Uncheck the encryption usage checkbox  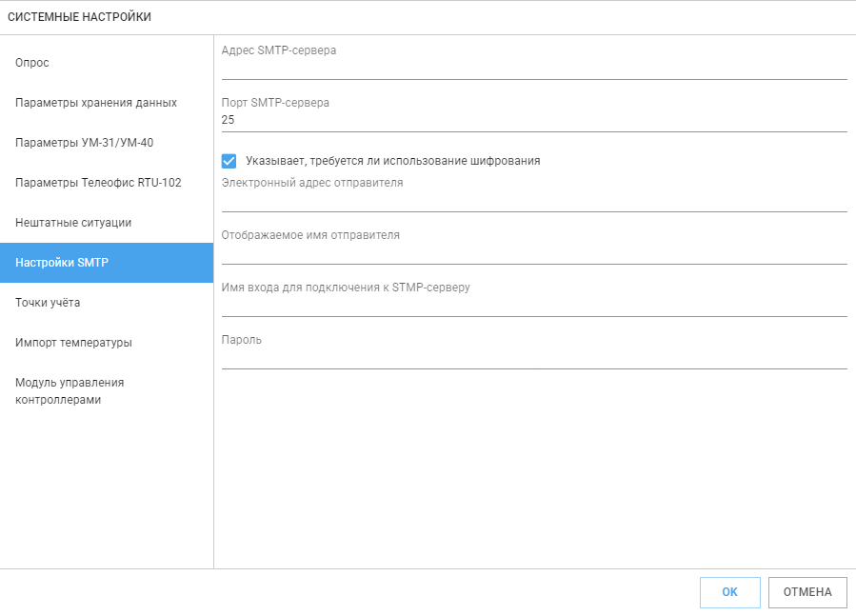pyautogui.click(x=229, y=161)
